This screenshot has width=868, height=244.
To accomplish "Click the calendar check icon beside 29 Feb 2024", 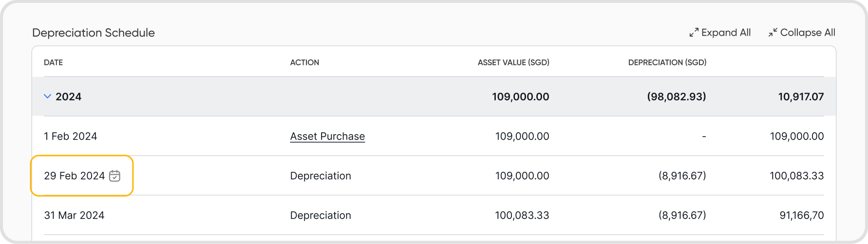I will tap(114, 176).
